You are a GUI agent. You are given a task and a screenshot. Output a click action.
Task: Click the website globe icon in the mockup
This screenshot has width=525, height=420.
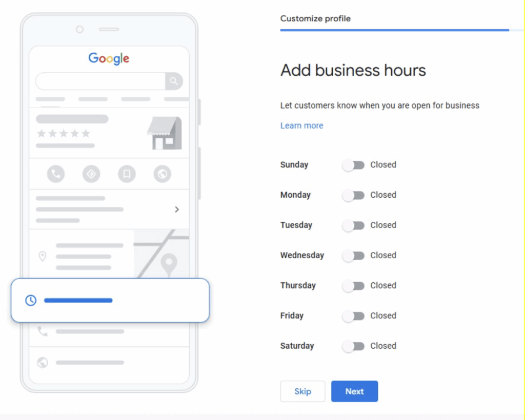click(163, 174)
